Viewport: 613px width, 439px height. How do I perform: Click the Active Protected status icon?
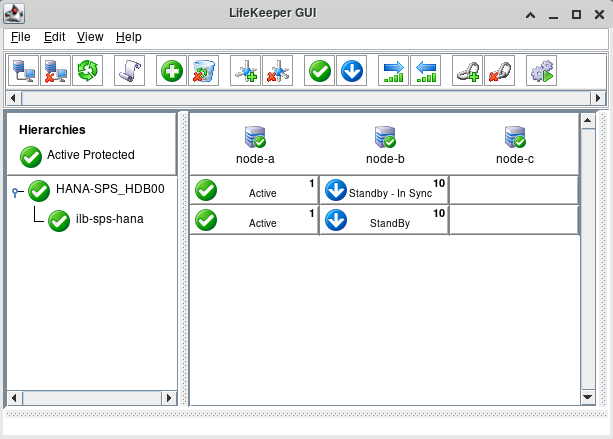point(31,157)
